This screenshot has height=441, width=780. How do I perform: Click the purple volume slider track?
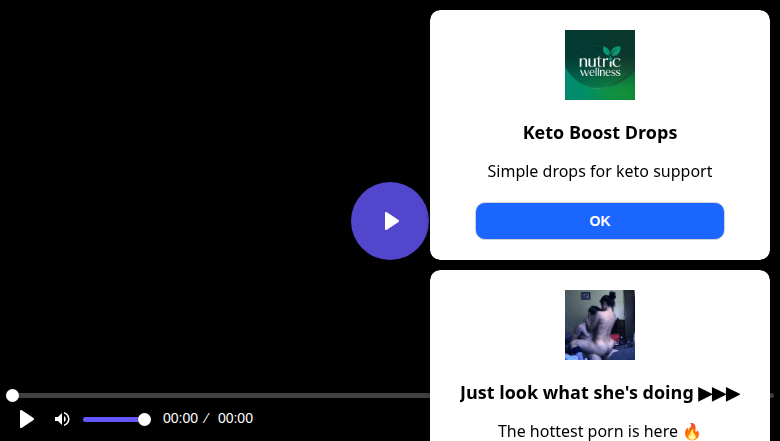110,419
